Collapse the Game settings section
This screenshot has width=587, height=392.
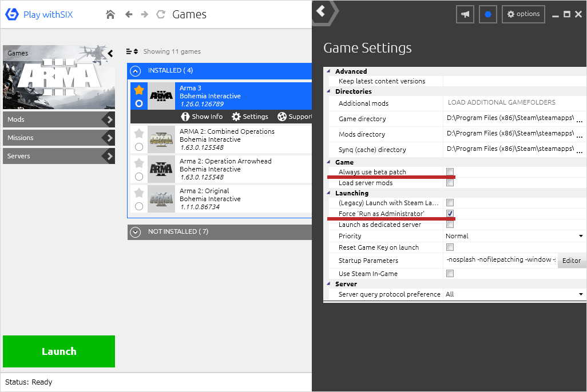click(328, 162)
